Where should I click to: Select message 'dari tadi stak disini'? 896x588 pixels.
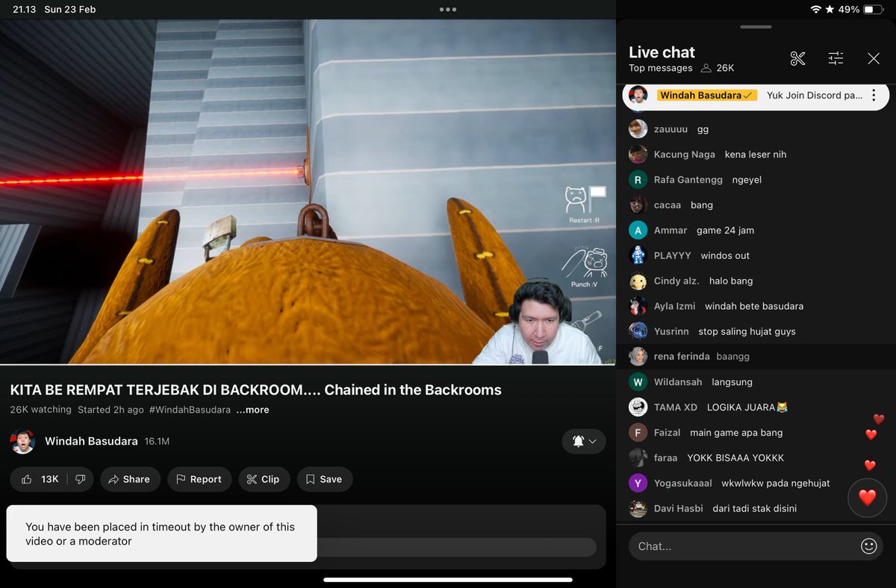point(754,508)
